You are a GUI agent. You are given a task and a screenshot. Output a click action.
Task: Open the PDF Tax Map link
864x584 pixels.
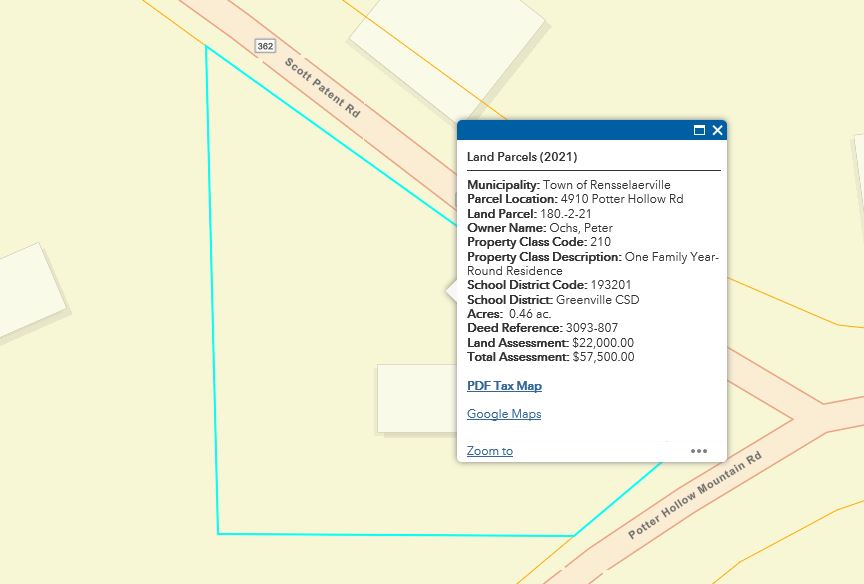pos(504,386)
